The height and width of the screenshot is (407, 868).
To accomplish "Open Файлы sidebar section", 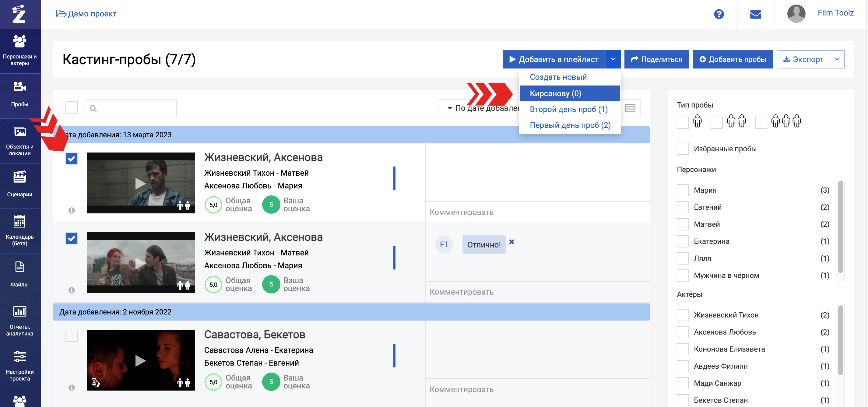I will tap(19, 276).
